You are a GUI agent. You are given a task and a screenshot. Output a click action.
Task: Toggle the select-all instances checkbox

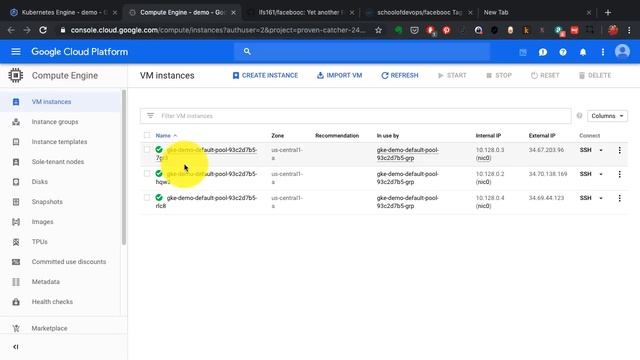[147, 135]
